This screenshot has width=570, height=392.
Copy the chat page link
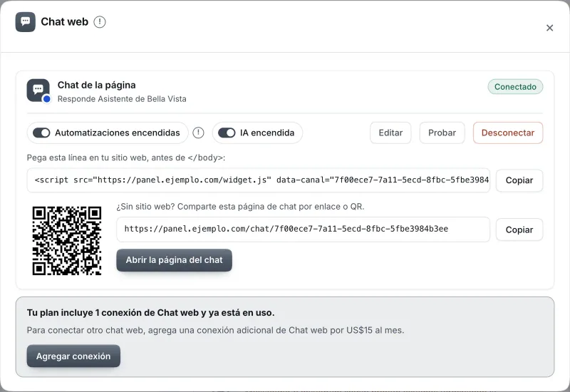coord(519,229)
